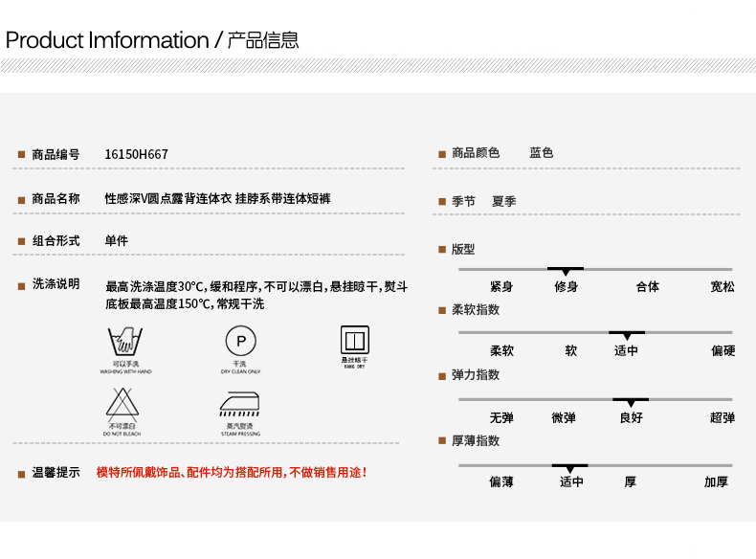Click the 底板最高温度150℃ instruction line
The image size is (756, 559).
coord(185,303)
